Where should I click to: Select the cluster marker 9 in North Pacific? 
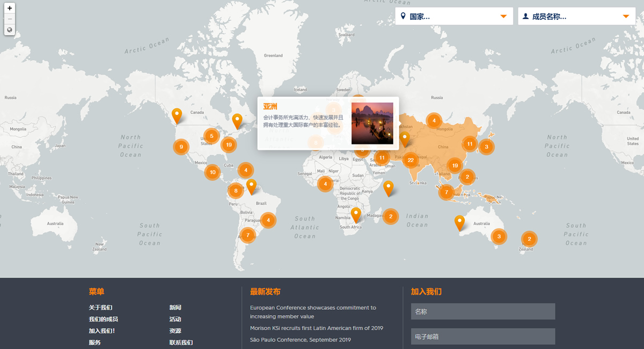pyautogui.click(x=181, y=147)
